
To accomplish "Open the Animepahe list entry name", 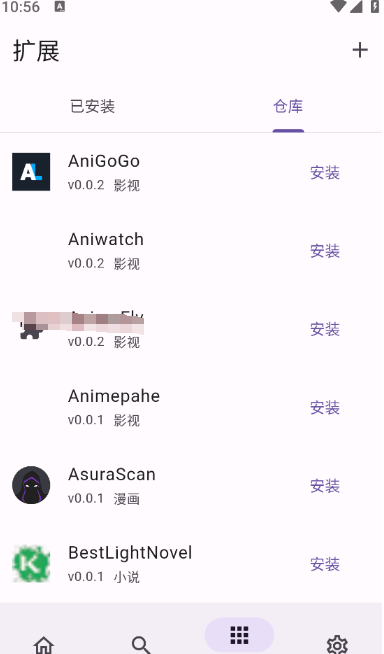I will (114, 396).
